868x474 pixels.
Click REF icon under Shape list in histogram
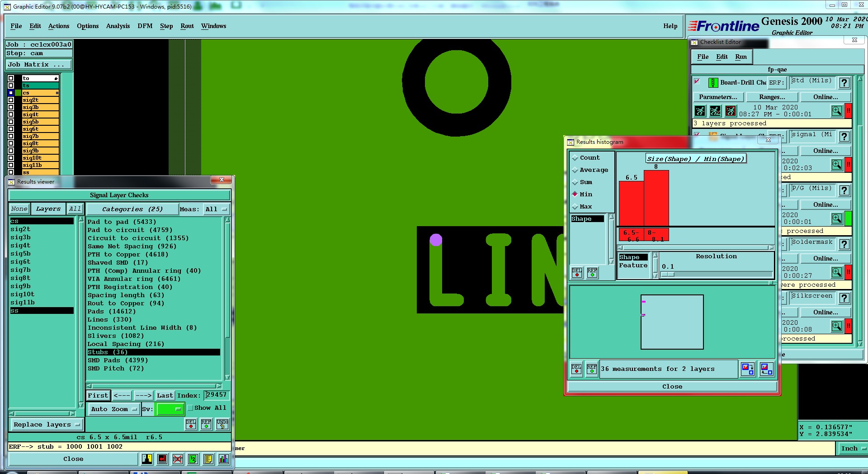[x=592, y=273]
